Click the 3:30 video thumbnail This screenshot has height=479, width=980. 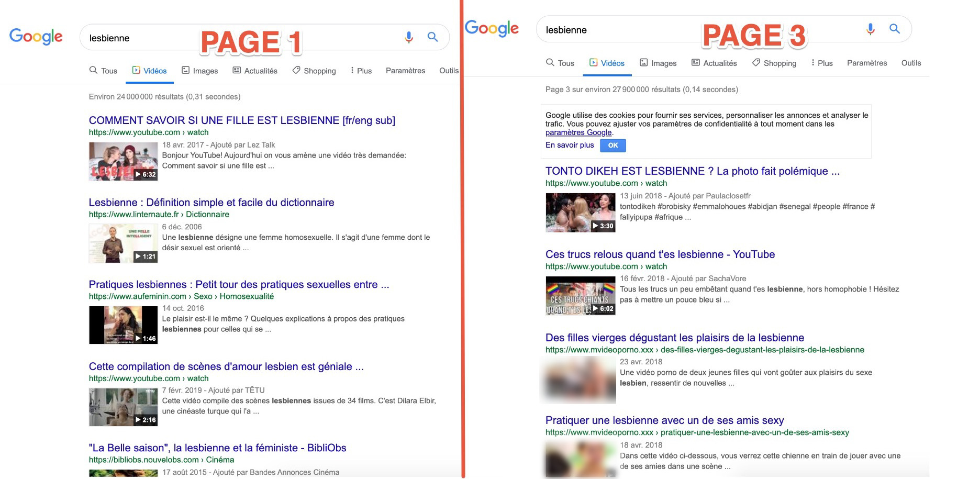point(581,213)
